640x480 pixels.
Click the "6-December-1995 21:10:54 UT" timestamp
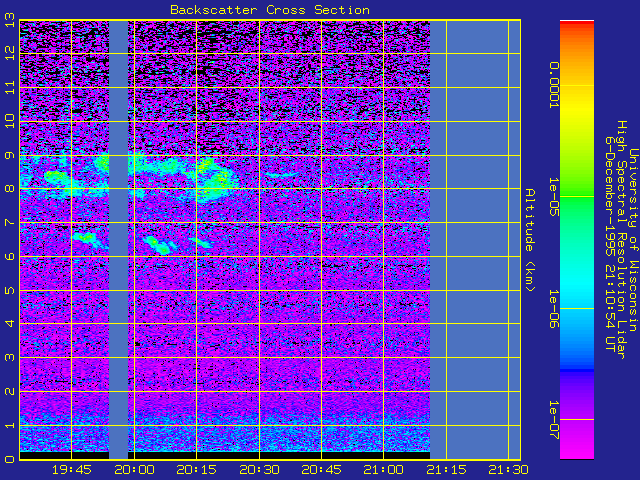(610, 244)
